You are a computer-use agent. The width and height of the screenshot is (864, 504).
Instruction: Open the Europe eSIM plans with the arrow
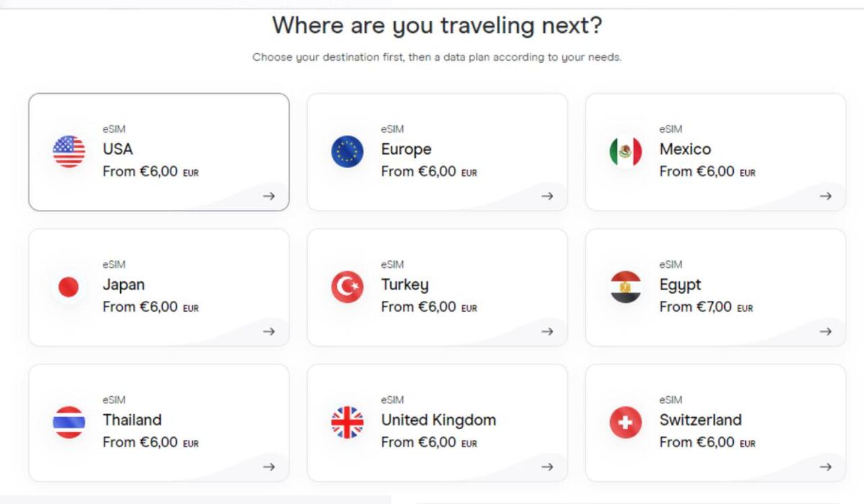(548, 196)
